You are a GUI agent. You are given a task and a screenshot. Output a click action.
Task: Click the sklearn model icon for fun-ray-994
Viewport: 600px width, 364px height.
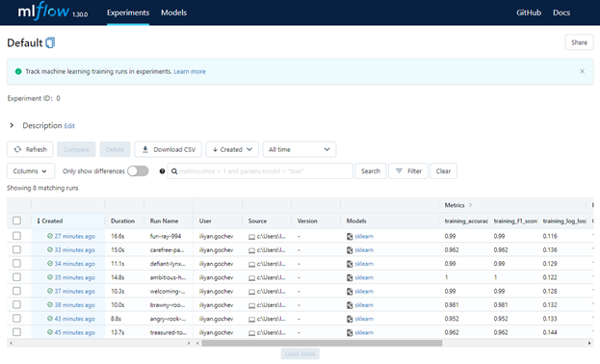pyautogui.click(x=350, y=237)
